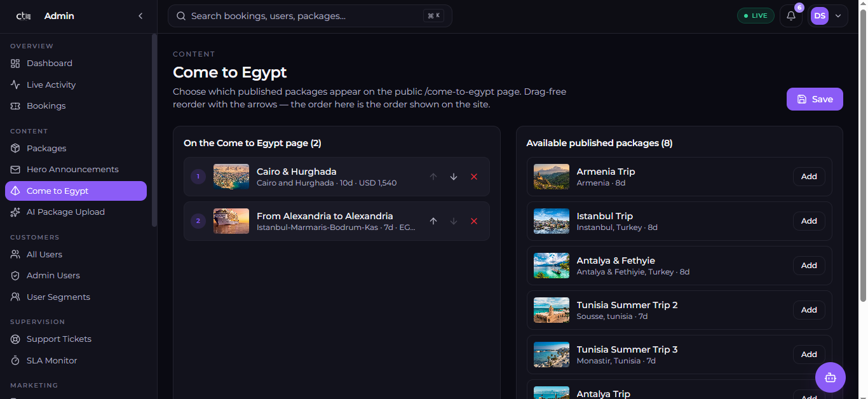Click the Dashboard grid icon

pyautogui.click(x=15, y=64)
